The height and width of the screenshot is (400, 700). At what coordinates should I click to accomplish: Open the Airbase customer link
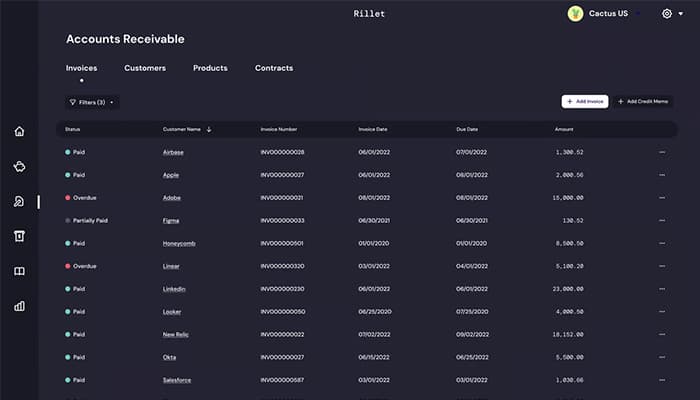(173, 152)
